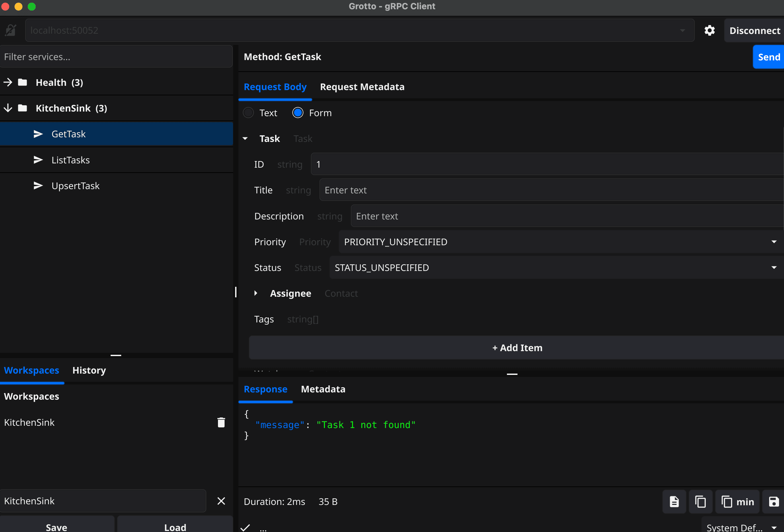This screenshot has width=784, height=532.
Task: Expand the Assignee section
Action: pyautogui.click(x=256, y=293)
